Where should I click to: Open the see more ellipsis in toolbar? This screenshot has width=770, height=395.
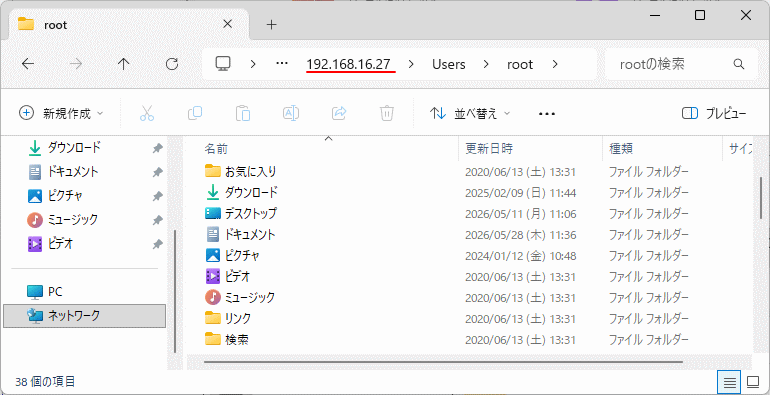coord(547,114)
